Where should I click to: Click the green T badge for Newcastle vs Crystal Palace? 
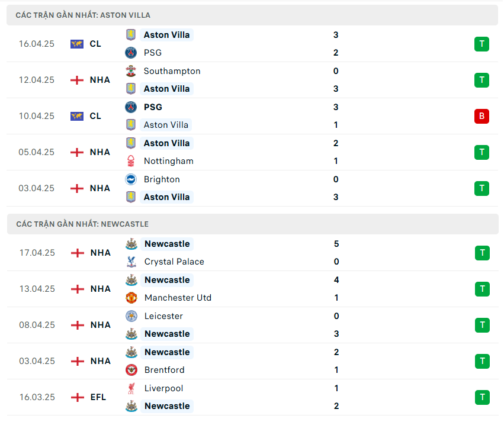pos(482,253)
